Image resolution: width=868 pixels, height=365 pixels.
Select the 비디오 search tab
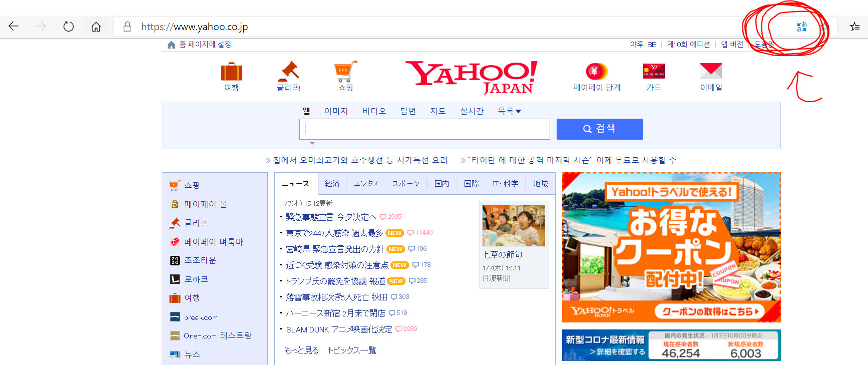coord(374,111)
